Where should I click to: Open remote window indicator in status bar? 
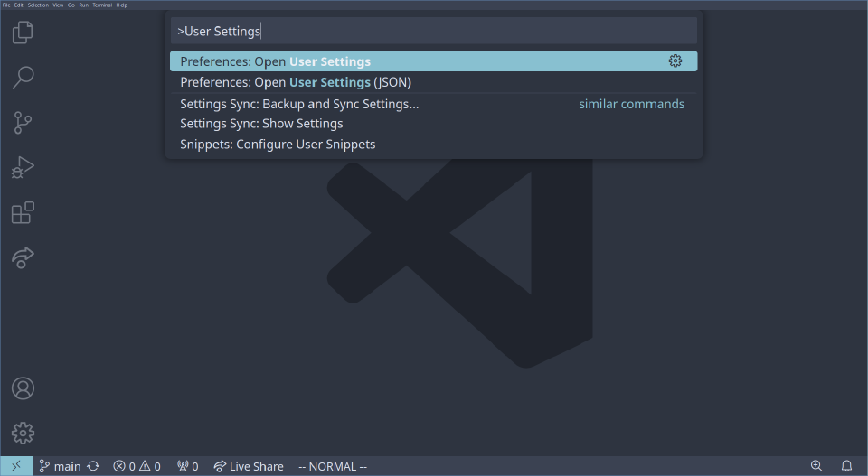[x=16, y=466]
